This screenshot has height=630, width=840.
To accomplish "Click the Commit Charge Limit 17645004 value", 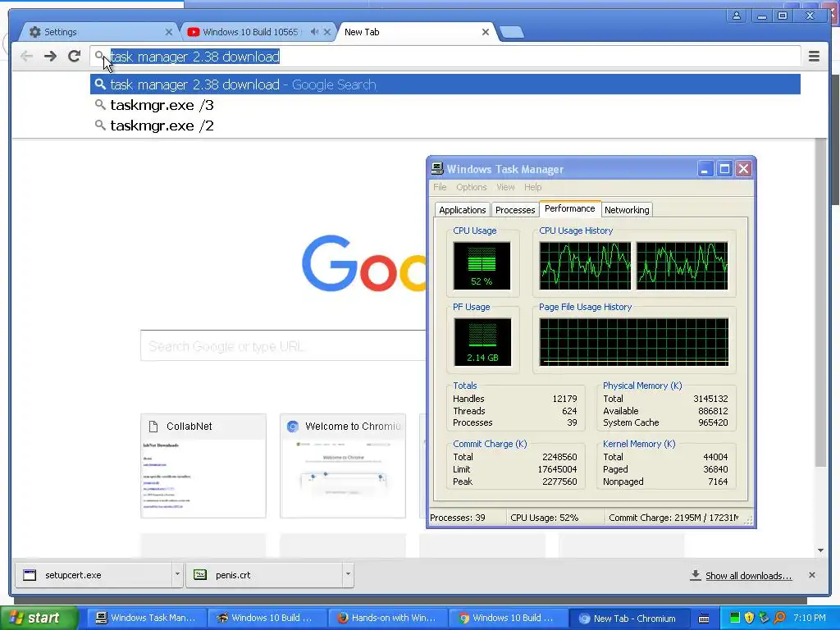I will click(x=557, y=469).
